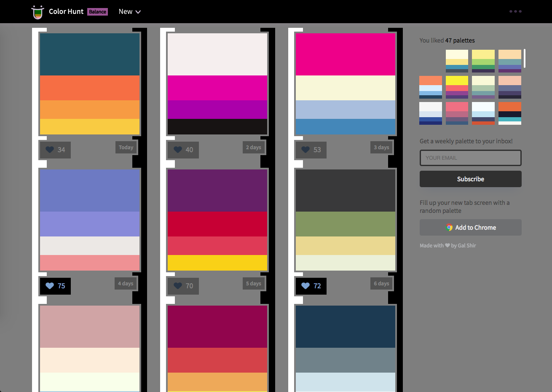Click the heart icon on the 5-days-old palette

(x=178, y=286)
